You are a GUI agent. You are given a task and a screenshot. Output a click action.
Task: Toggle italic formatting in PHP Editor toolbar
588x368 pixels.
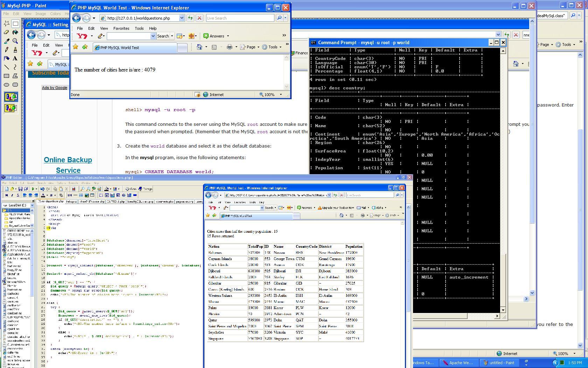coord(12,195)
